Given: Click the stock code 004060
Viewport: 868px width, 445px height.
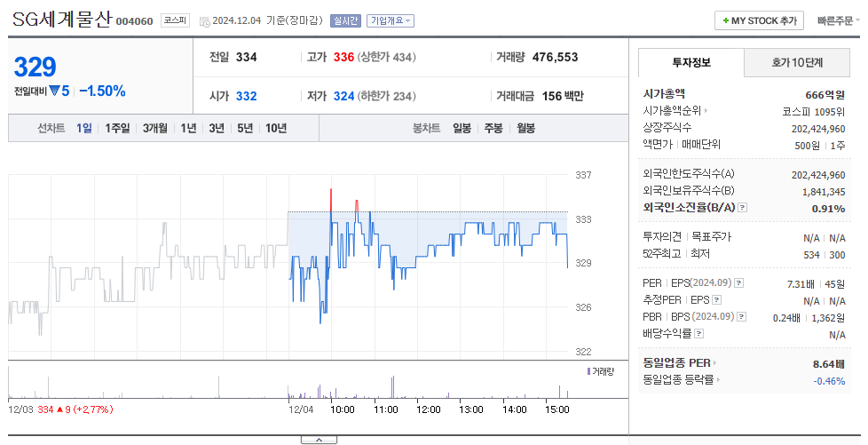Looking at the screenshot, I should click(x=135, y=21).
